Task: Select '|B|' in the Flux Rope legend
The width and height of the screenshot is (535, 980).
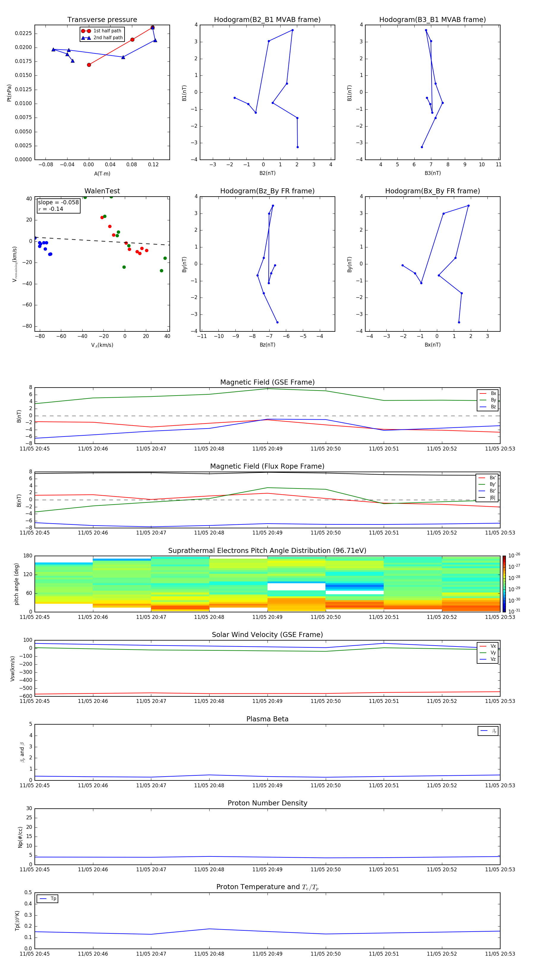Action: click(x=487, y=498)
